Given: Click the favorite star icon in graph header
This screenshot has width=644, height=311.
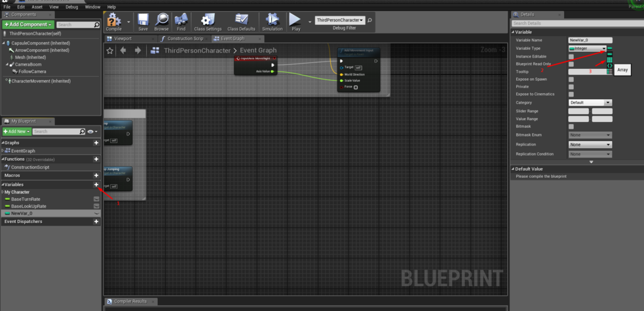Looking at the screenshot, I should [109, 51].
